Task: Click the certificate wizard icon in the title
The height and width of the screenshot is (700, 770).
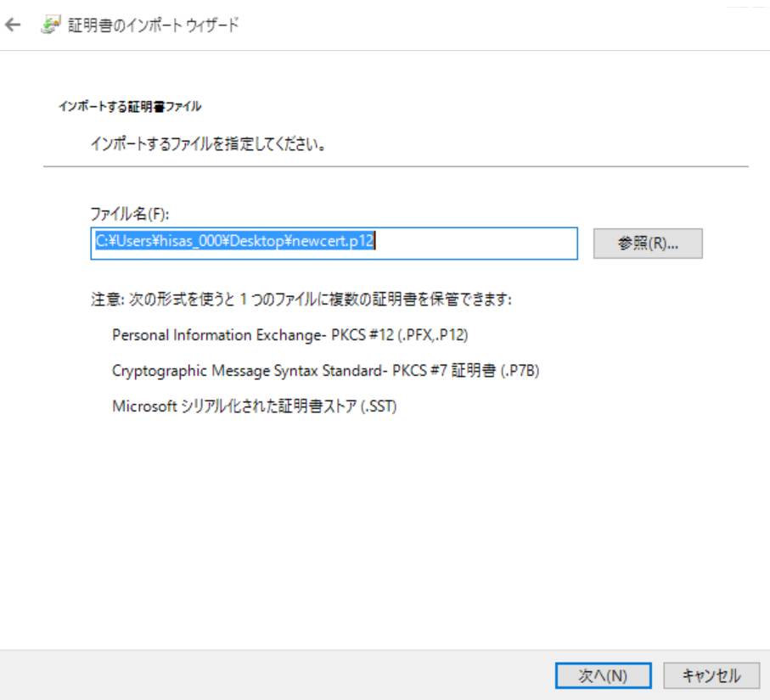Action: tap(51, 25)
